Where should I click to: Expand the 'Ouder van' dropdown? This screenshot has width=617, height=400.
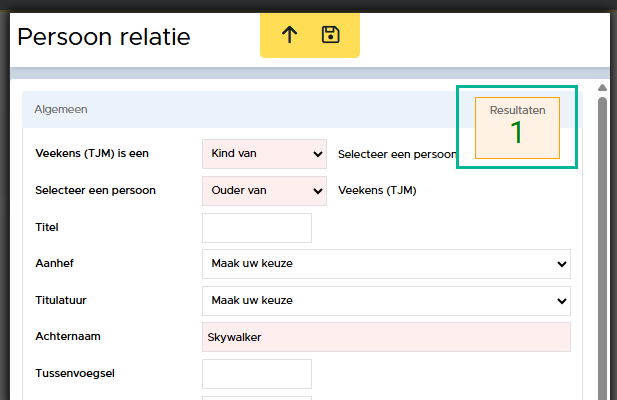264,191
